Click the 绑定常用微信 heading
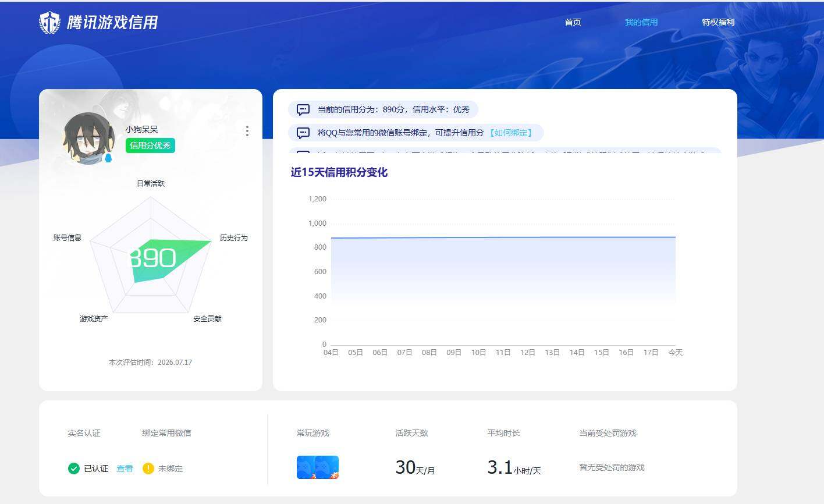This screenshot has height=504, width=824. (166, 433)
